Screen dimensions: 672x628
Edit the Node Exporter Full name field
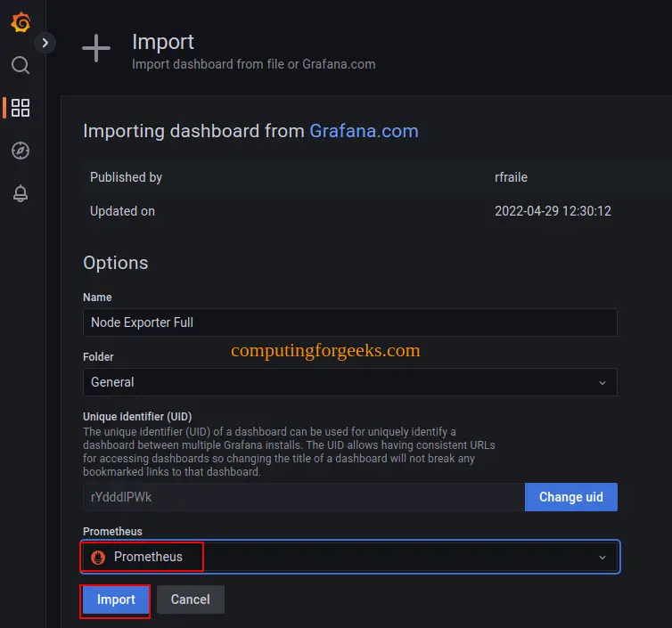pyautogui.click(x=349, y=322)
